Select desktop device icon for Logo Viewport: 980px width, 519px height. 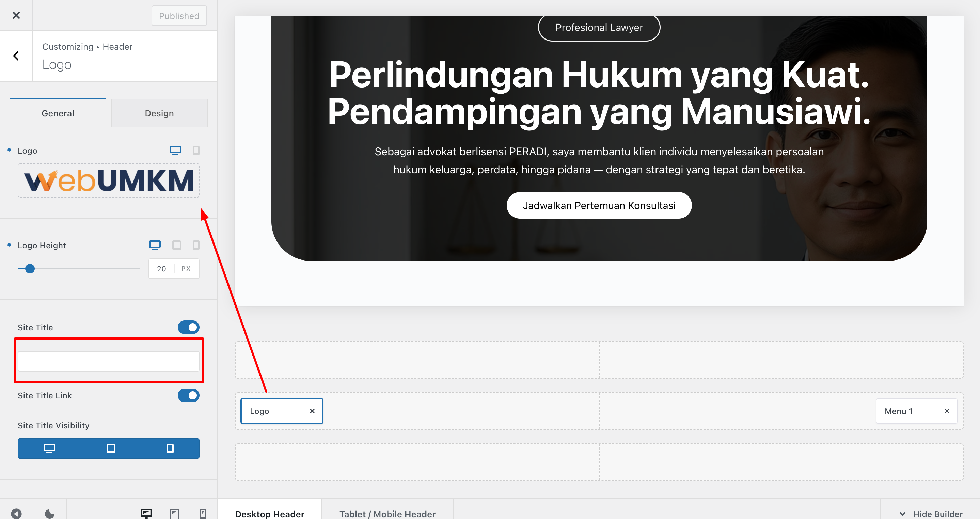[175, 150]
